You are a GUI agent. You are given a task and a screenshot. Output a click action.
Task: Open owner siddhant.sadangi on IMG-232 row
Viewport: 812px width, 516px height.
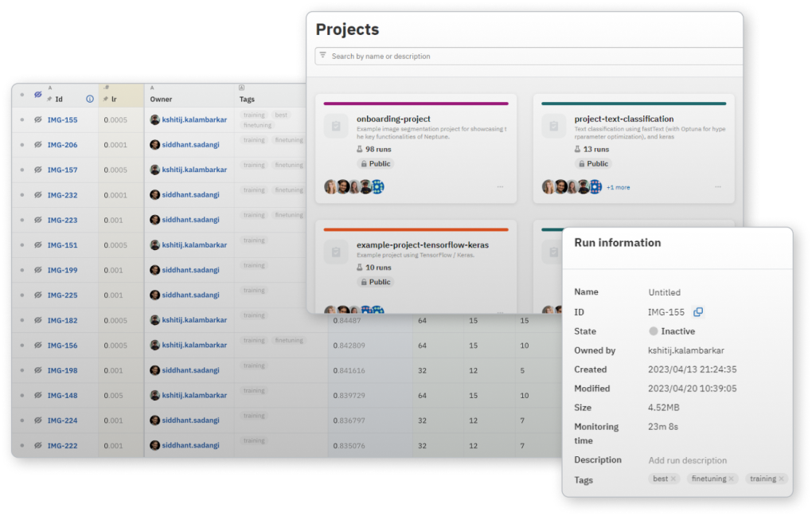190,195
